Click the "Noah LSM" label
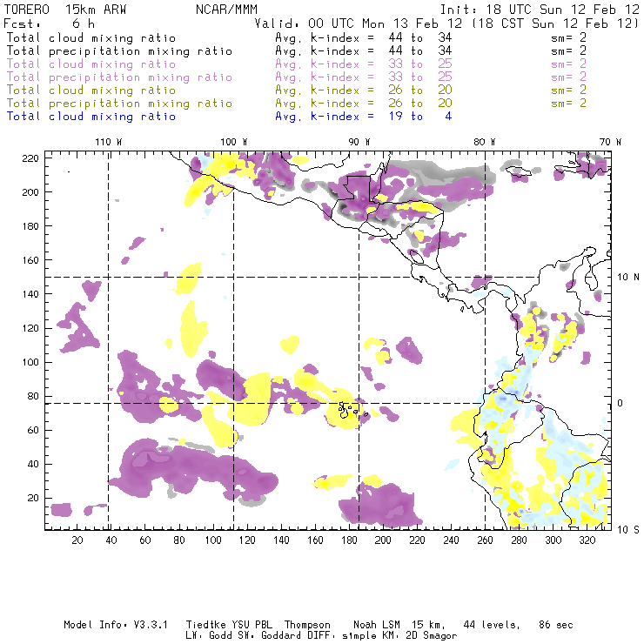The width and height of the screenshot is (644, 644). (377, 625)
